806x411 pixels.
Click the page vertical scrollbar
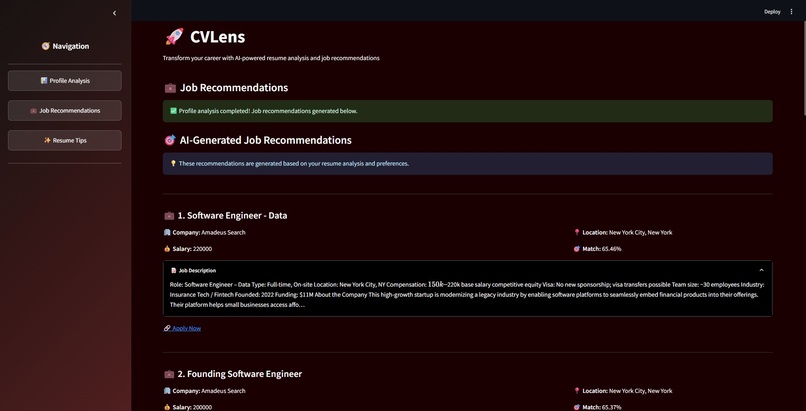pyautogui.click(x=803, y=67)
